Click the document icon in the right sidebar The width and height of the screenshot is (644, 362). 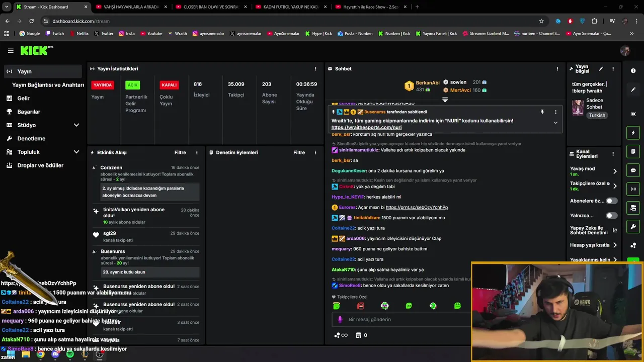coord(633,151)
